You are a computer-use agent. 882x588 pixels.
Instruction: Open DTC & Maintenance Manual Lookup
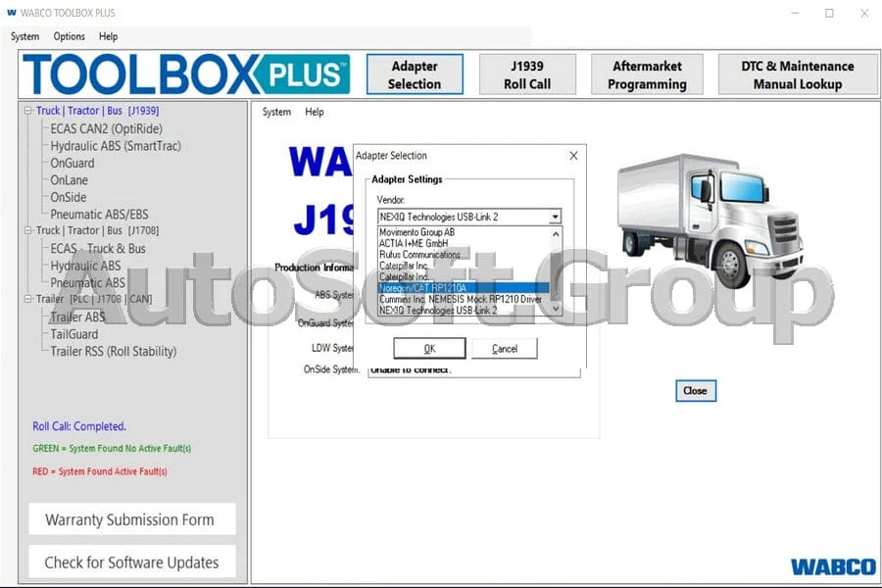click(797, 74)
